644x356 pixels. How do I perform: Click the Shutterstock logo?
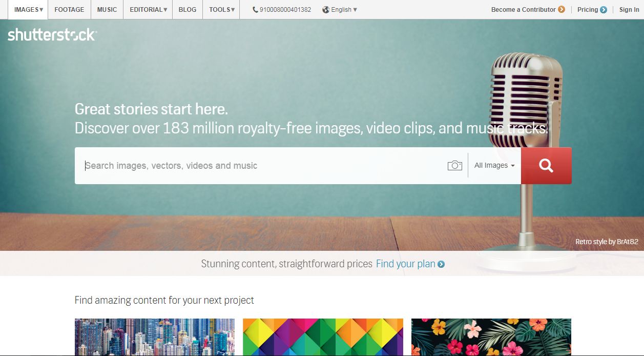click(52, 35)
